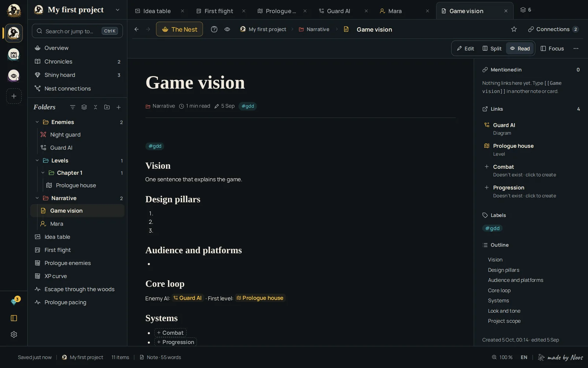Collapse the Enemies folder
The image size is (588, 368).
(x=37, y=122)
